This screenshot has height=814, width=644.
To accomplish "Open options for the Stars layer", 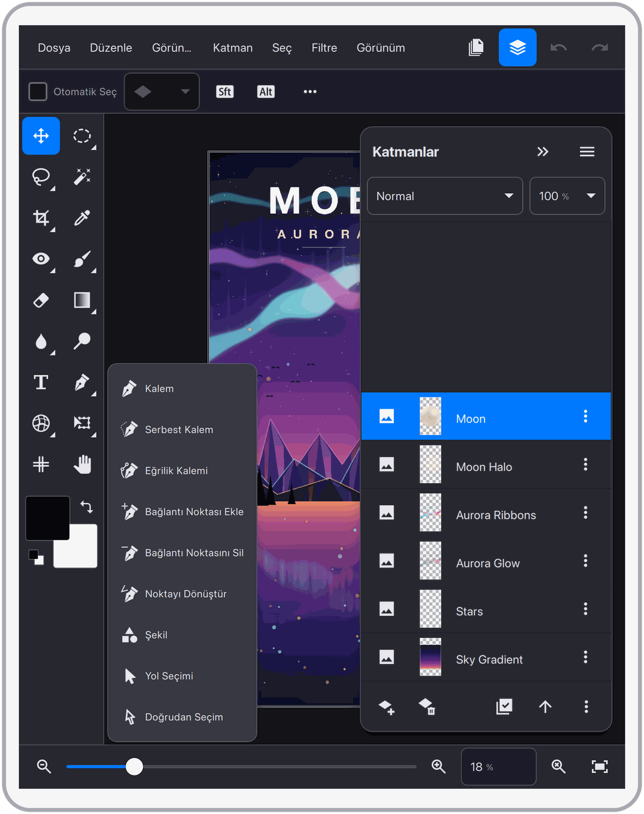I will point(586,609).
